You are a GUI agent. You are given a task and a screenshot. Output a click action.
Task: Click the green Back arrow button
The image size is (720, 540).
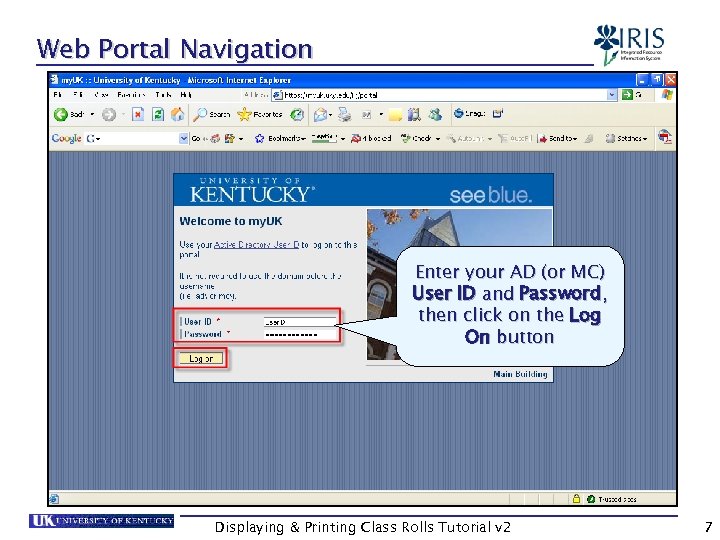tap(61, 114)
